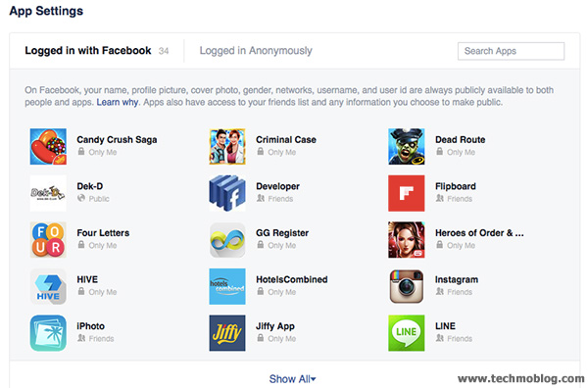Open the Jiffy App icon
Screen dimensions: 588x388
click(x=227, y=333)
